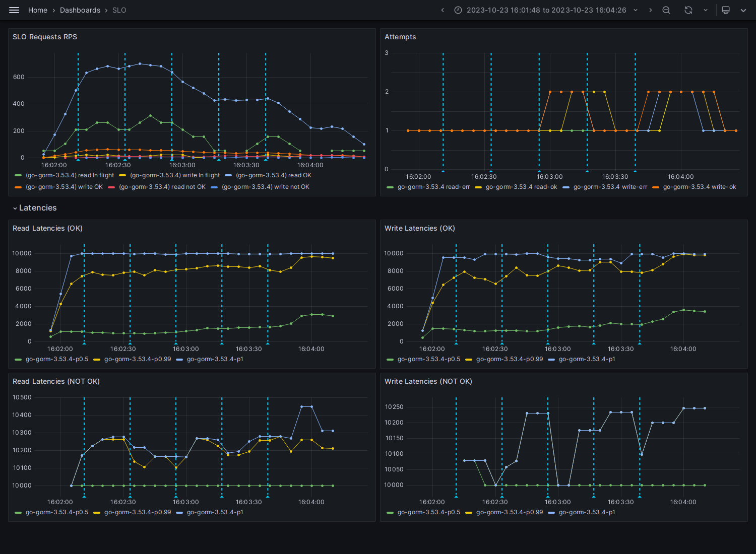Toggle p0.99 series in Write Latencies (NOT OK)

coord(510,512)
